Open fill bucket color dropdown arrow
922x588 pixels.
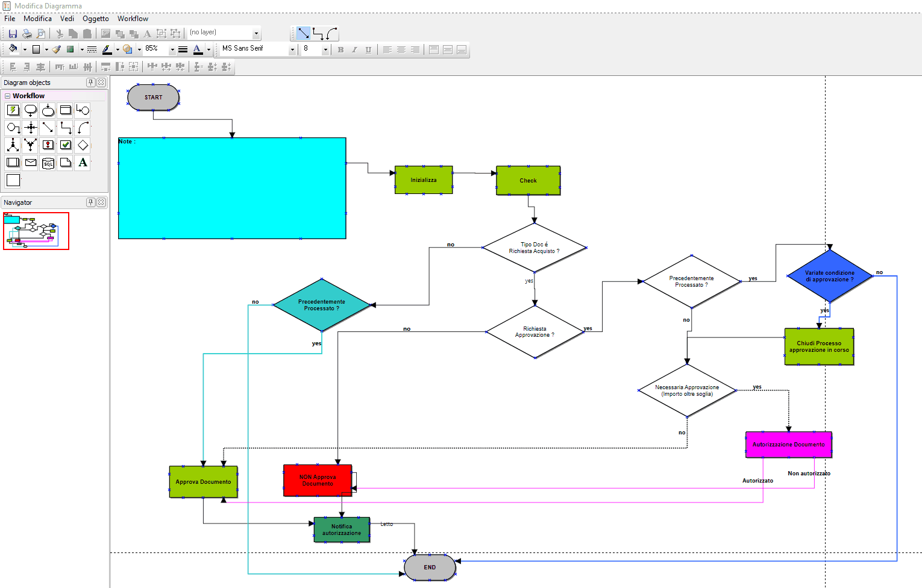click(25, 49)
